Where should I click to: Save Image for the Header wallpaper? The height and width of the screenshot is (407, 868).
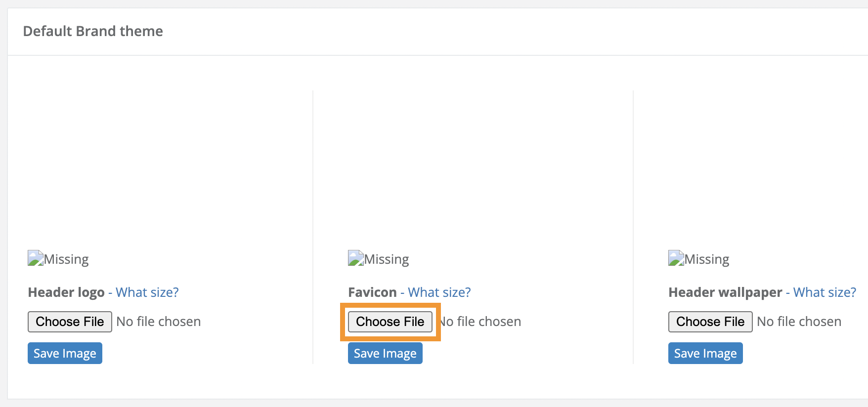(705, 353)
